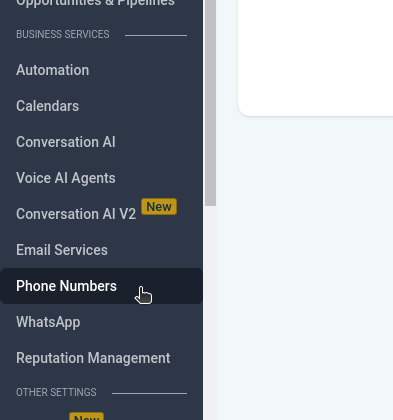The width and height of the screenshot is (393, 420).
Task: Select Voice AI Agents
Action: pyautogui.click(x=66, y=178)
